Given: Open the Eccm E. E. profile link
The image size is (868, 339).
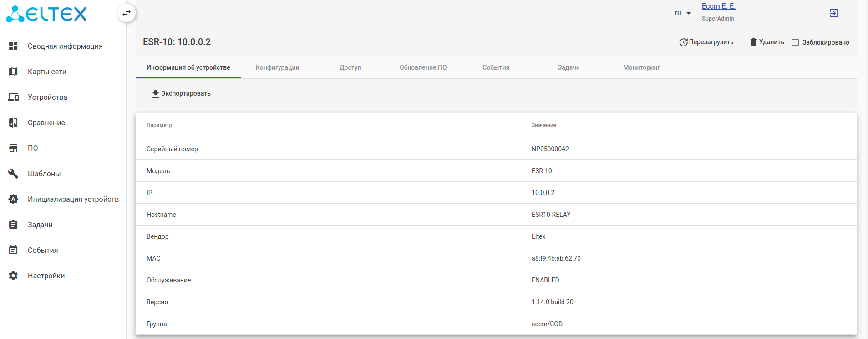Looking at the screenshot, I should (719, 6).
